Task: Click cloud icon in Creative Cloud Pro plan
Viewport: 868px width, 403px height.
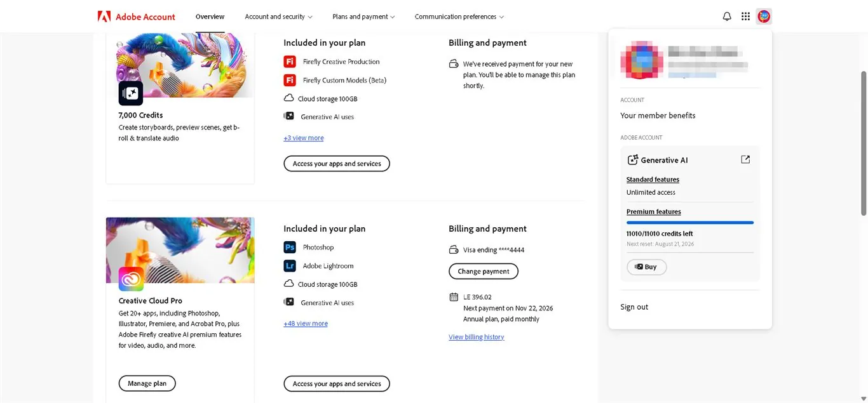Action: point(288,284)
